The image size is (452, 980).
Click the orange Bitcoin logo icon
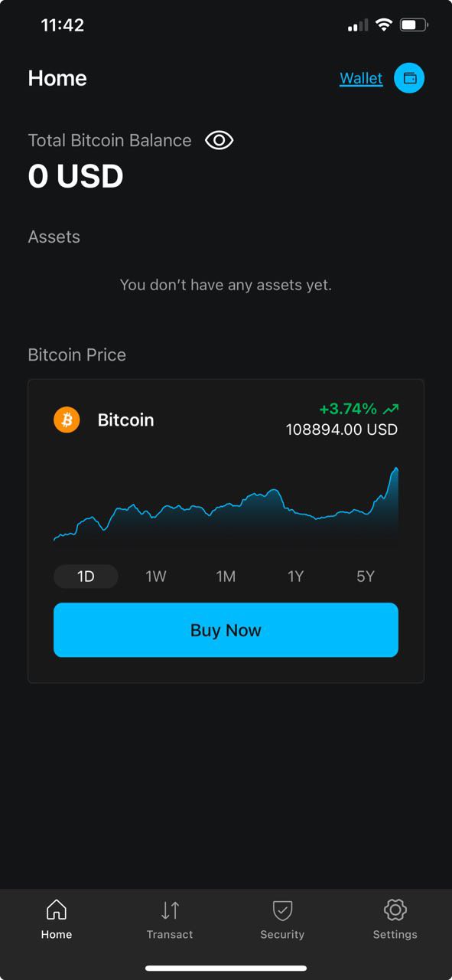point(67,420)
